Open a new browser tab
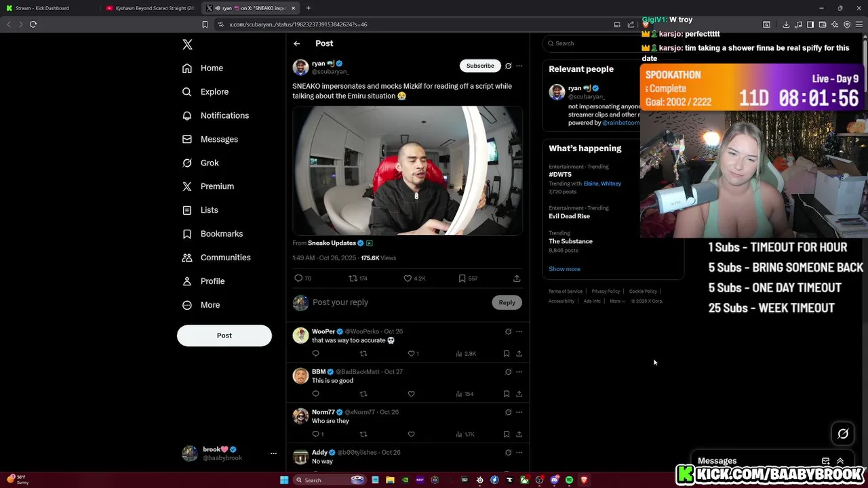868x488 pixels. click(x=309, y=8)
